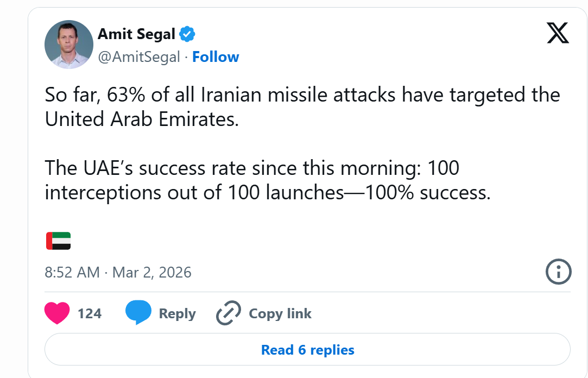Screen dimensions: 588x378
Task: Click the Reply text label
Action: [x=177, y=314]
